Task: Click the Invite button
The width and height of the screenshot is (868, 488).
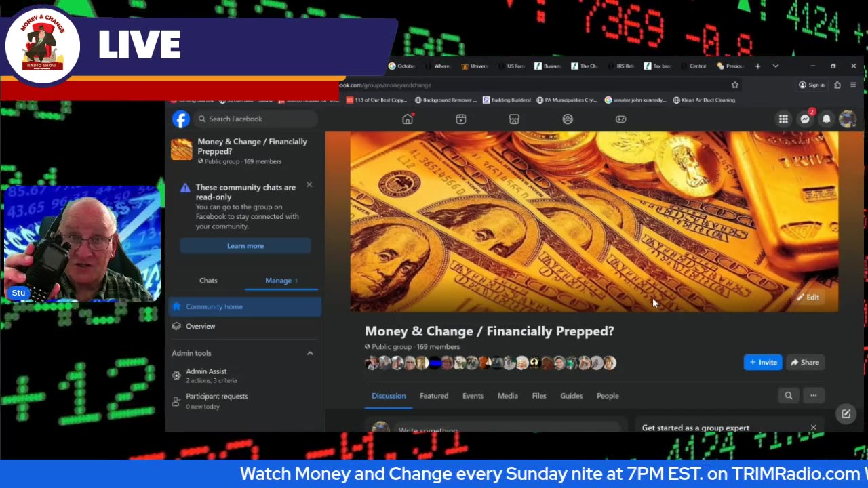Action: [763, 362]
